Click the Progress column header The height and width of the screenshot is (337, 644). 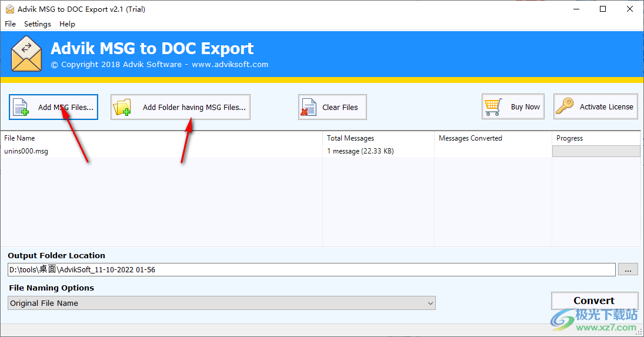coord(596,138)
